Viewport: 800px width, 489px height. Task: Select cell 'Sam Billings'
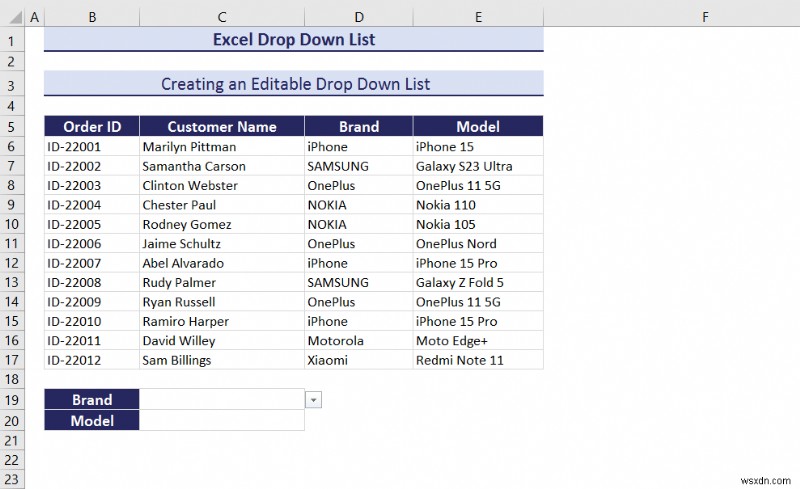[x=222, y=360]
